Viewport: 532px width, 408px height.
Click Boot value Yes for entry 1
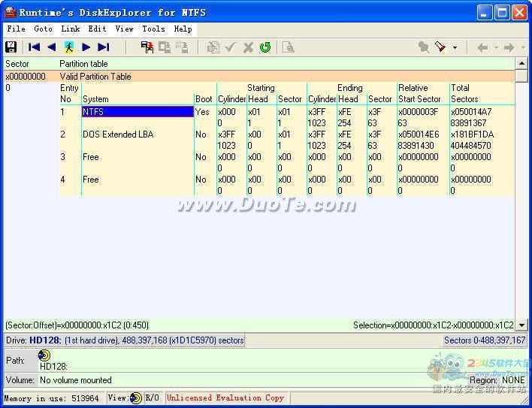coord(202,112)
